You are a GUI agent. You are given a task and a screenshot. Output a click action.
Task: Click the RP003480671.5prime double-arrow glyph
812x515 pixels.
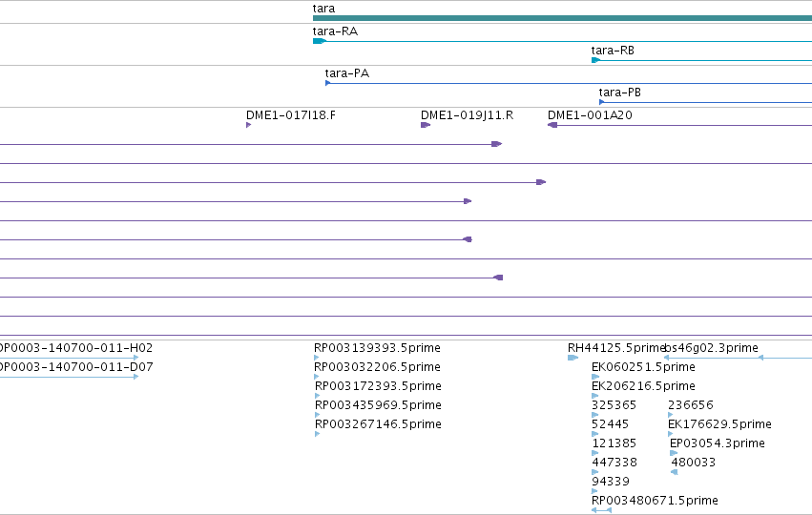[601, 510]
